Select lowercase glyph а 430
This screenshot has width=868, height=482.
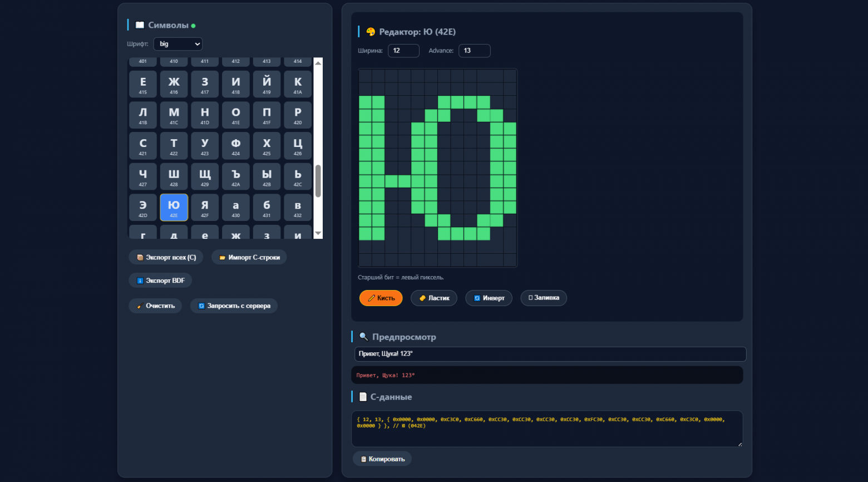pyautogui.click(x=236, y=208)
